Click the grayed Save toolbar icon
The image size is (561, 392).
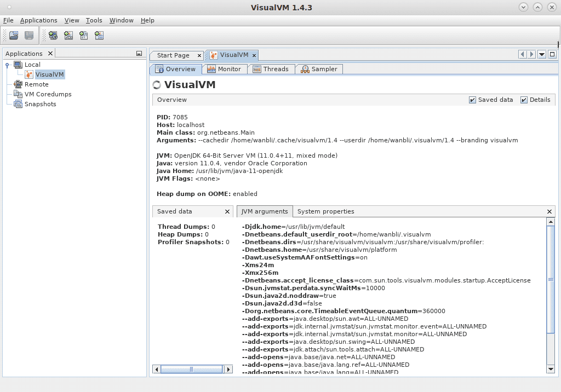click(x=29, y=36)
